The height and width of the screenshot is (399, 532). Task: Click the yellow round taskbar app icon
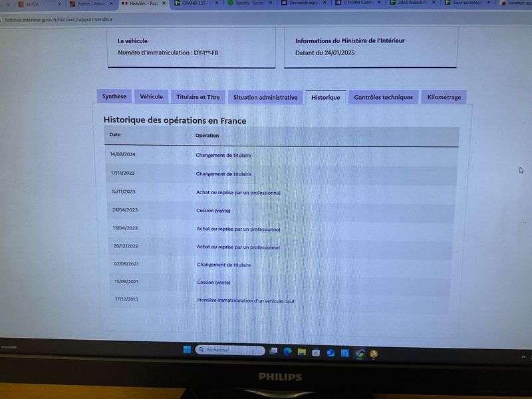tap(374, 354)
